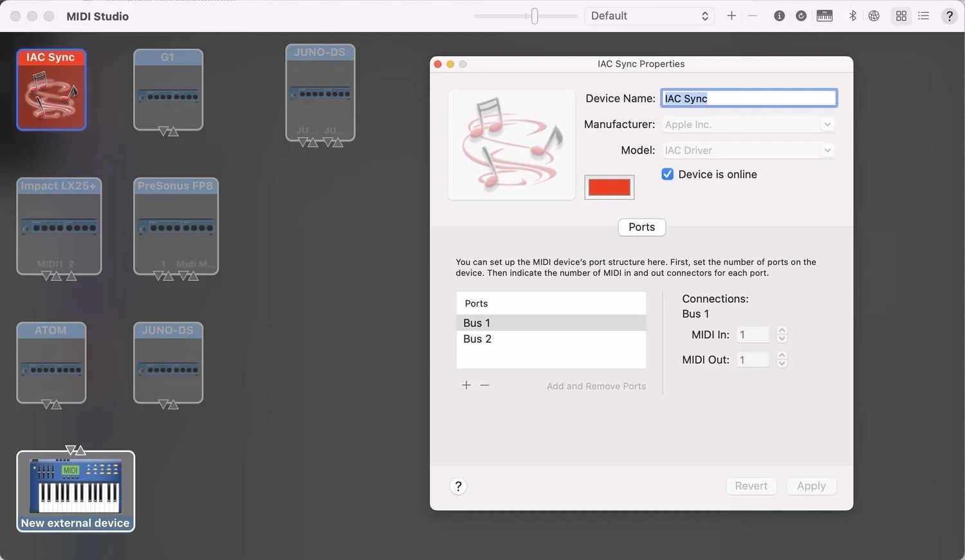
Task: Open Bluetooth MIDI configuration
Action: pyautogui.click(x=852, y=15)
